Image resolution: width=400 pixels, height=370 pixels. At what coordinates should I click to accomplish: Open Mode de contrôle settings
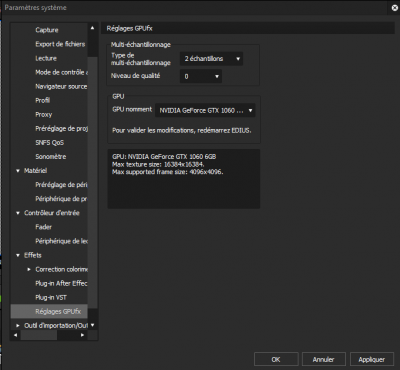[x=61, y=72]
